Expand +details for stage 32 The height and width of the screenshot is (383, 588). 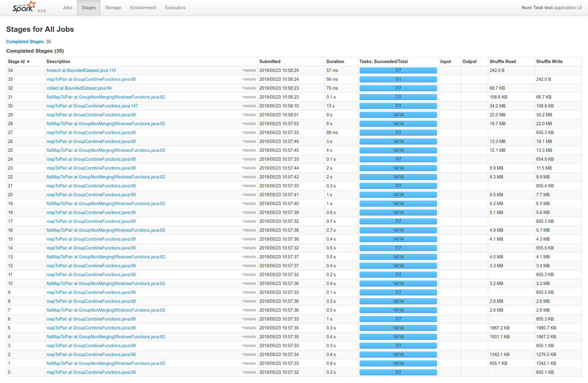pos(249,88)
